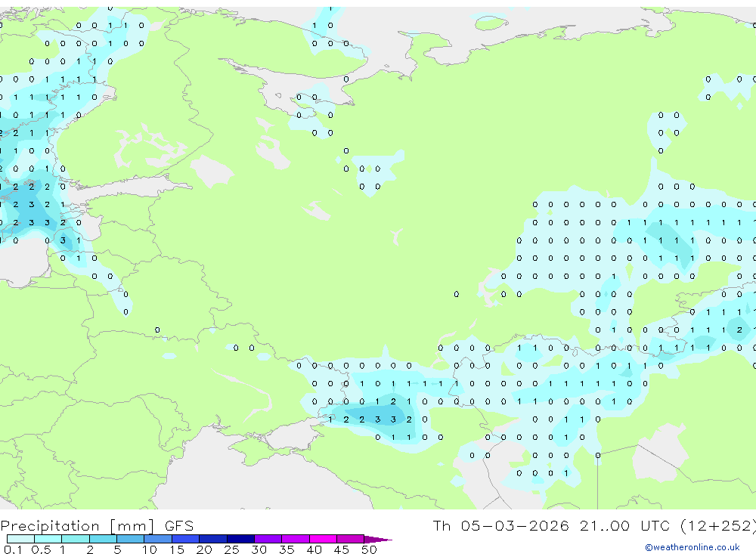The image size is (756, 554).
Task: Pick the legend swatch between 5 and 10
Action: click(131, 539)
